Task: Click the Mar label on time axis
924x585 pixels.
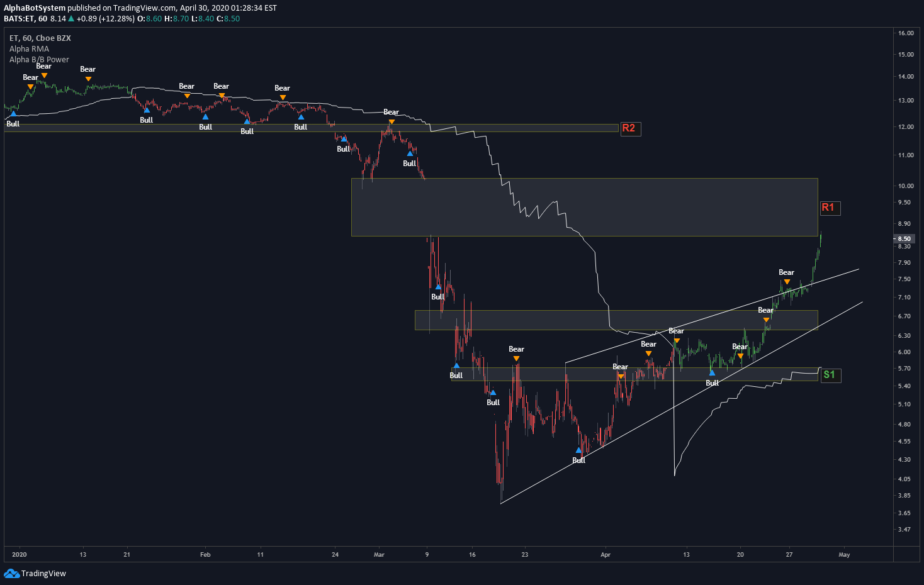Action: (x=379, y=555)
